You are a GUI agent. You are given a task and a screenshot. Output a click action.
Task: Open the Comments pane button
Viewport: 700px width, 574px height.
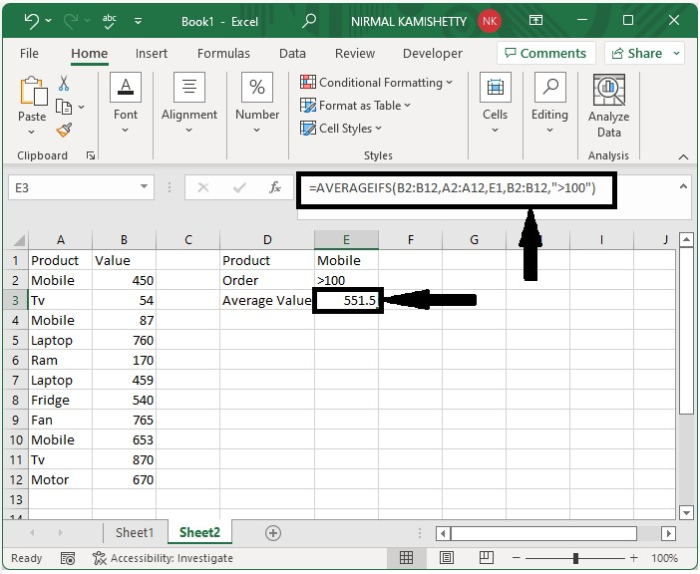546,54
